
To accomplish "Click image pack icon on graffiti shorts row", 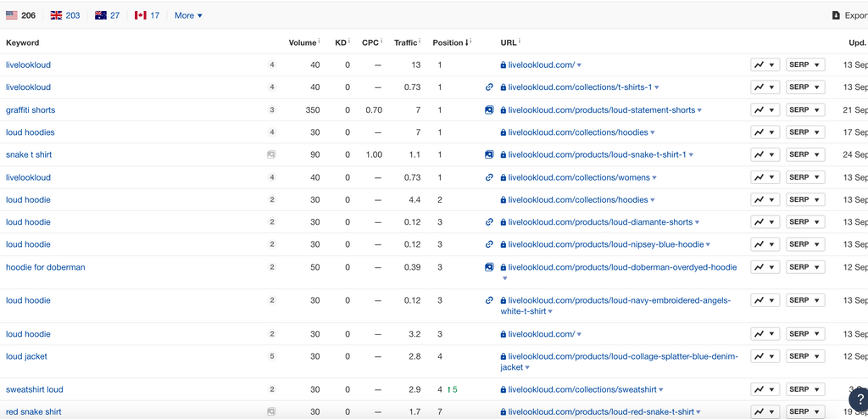I will tap(489, 109).
